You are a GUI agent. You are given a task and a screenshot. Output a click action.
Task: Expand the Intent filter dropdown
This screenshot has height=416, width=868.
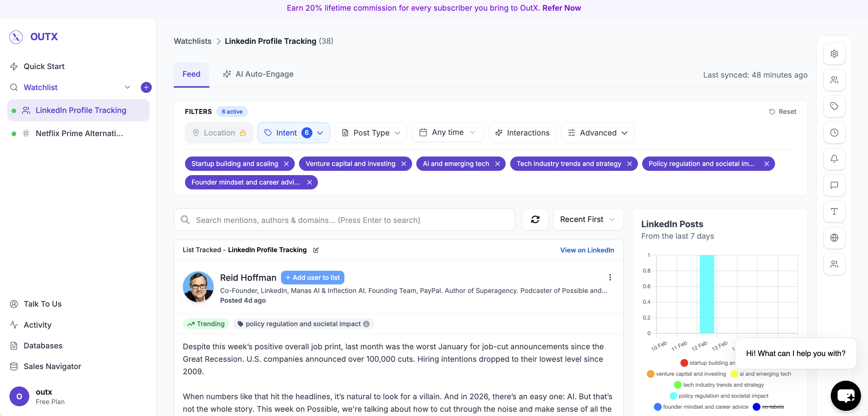click(293, 133)
